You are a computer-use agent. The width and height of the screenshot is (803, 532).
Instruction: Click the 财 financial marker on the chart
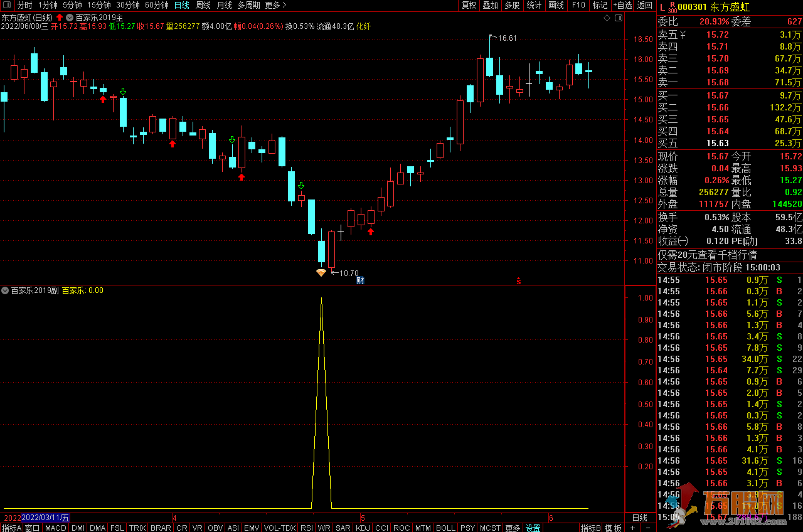tap(360, 280)
